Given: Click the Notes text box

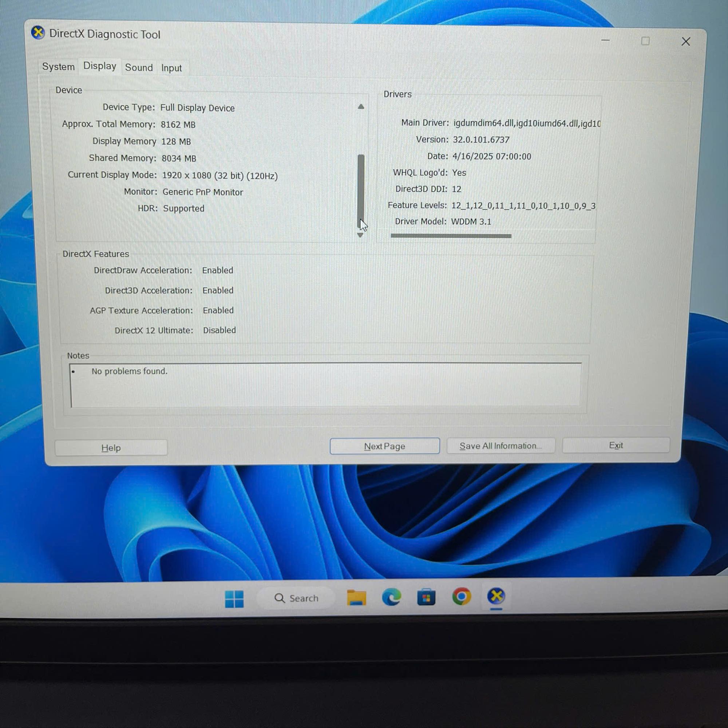Looking at the screenshot, I should point(325,385).
